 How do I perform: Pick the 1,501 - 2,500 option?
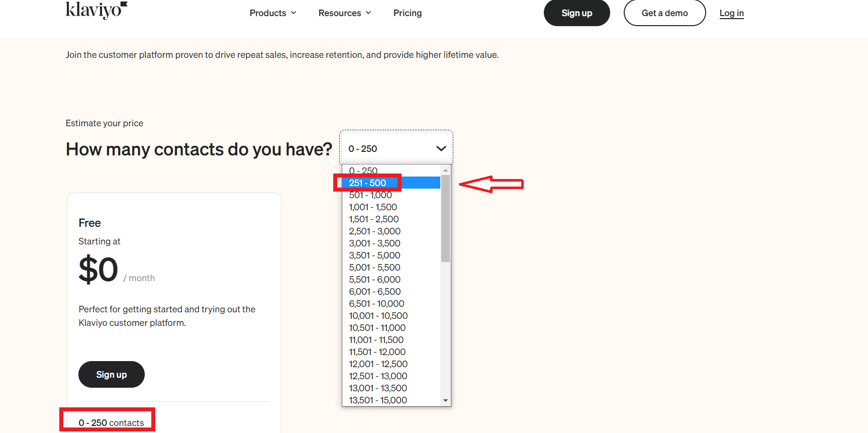point(391,219)
